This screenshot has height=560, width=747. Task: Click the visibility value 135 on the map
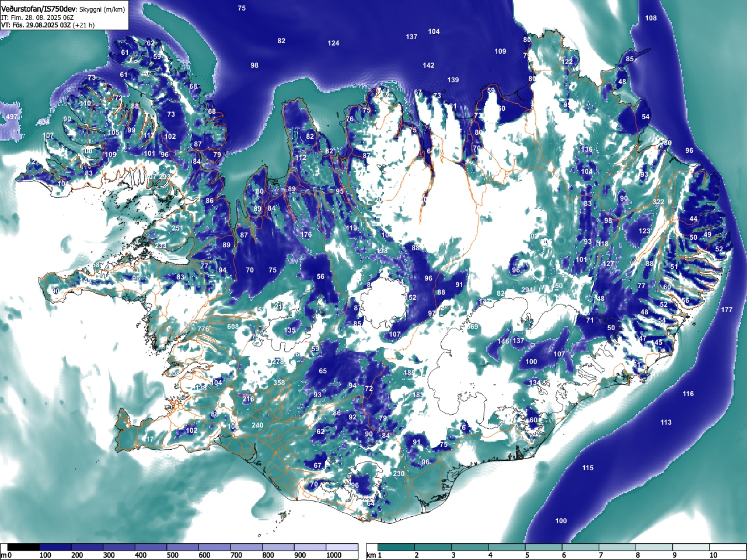tap(289, 330)
